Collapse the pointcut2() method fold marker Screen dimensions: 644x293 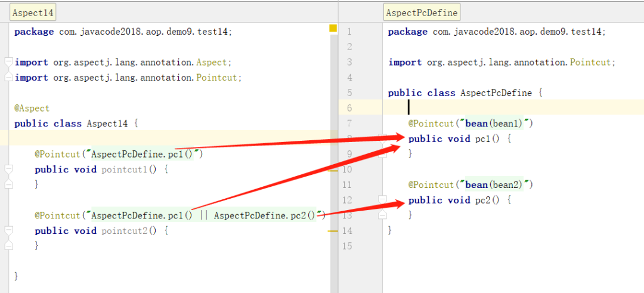8,230
